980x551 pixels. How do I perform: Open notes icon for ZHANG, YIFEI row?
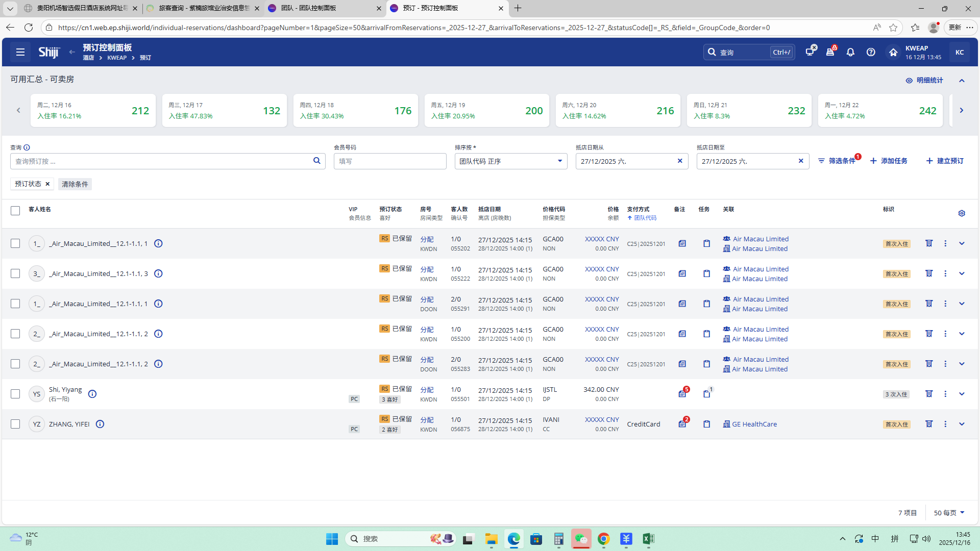click(682, 424)
